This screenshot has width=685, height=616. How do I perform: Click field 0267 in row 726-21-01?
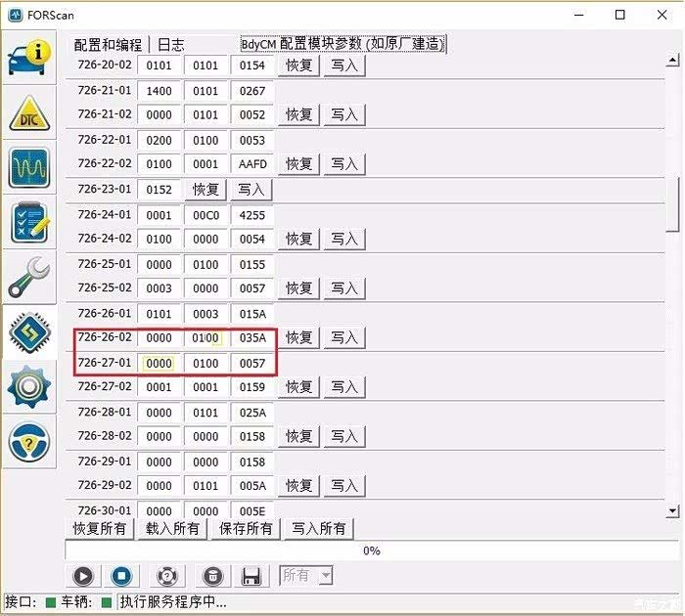coord(252,91)
